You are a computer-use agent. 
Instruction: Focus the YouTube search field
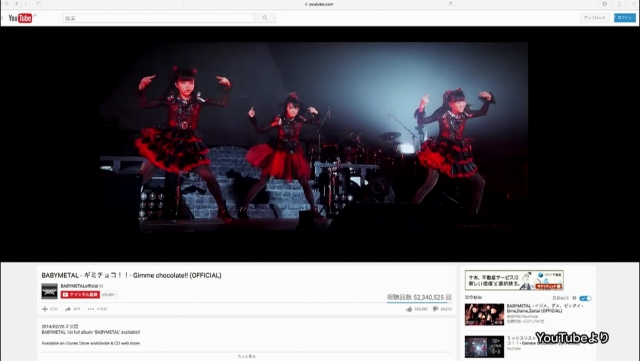[x=158, y=18]
